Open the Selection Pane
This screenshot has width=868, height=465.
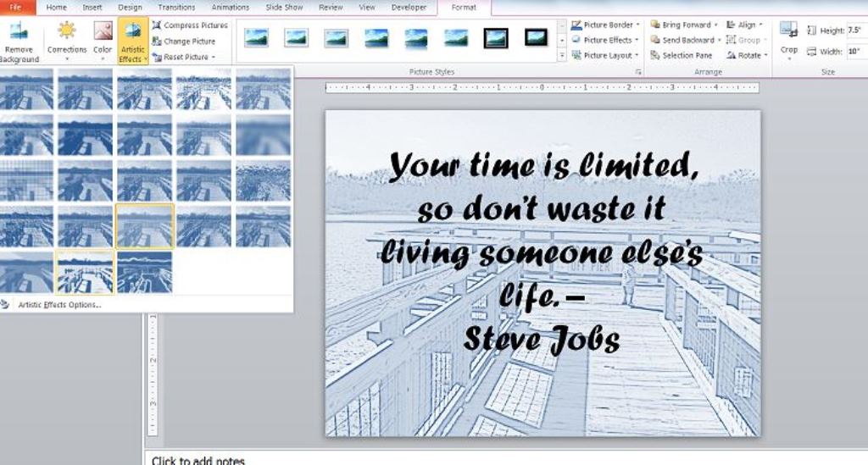click(682, 55)
